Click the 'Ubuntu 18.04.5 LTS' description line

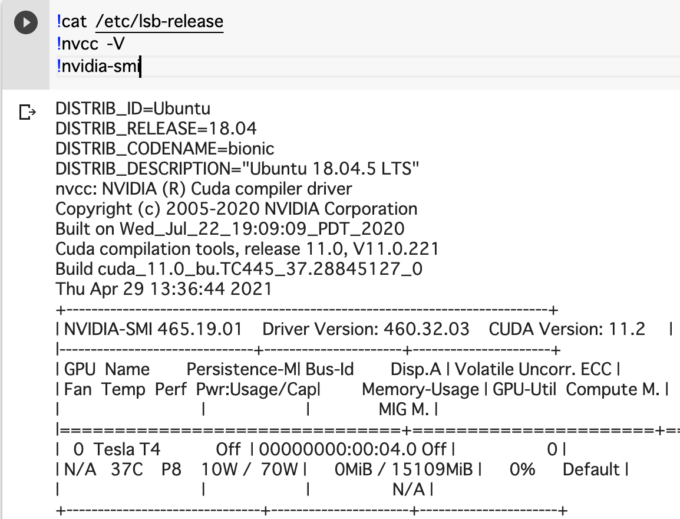[x=237, y=168]
